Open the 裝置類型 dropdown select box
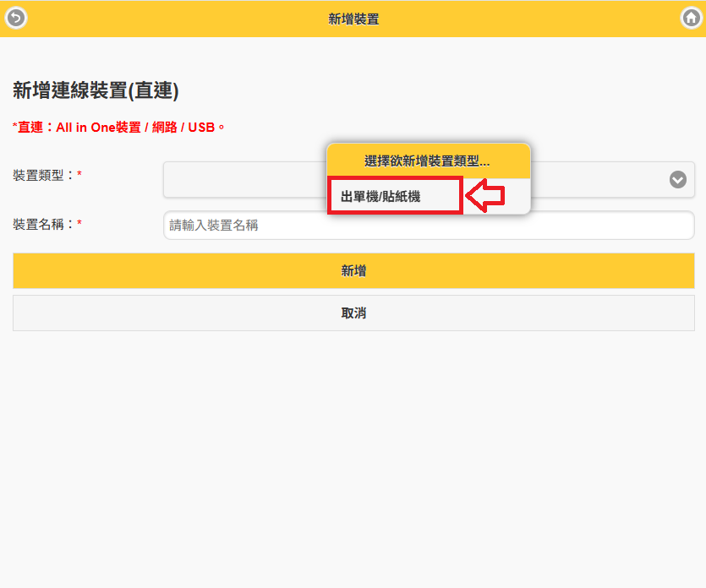 pyautogui.click(x=245, y=179)
